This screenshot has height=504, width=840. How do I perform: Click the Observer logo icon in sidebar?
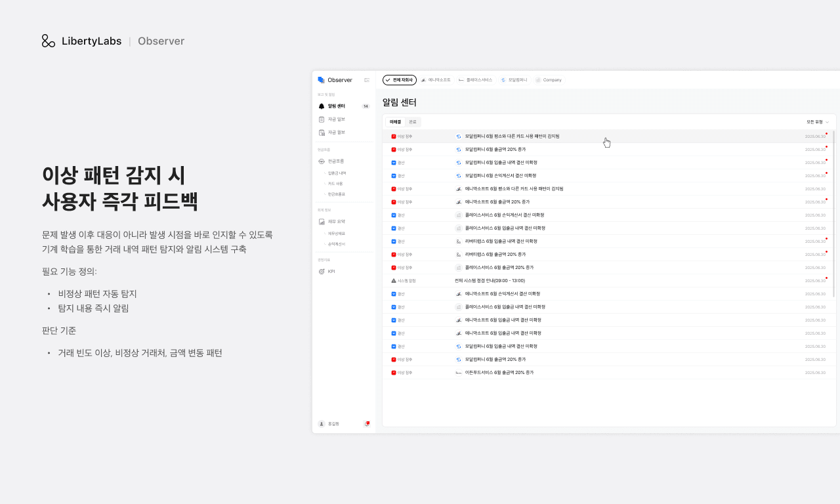pyautogui.click(x=321, y=80)
